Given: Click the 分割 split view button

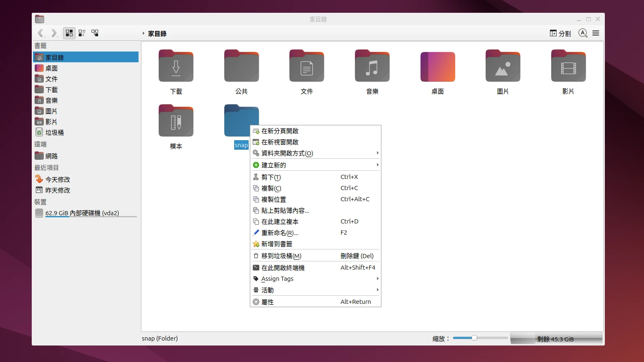Looking at the screenshot, I should (560, 33).
